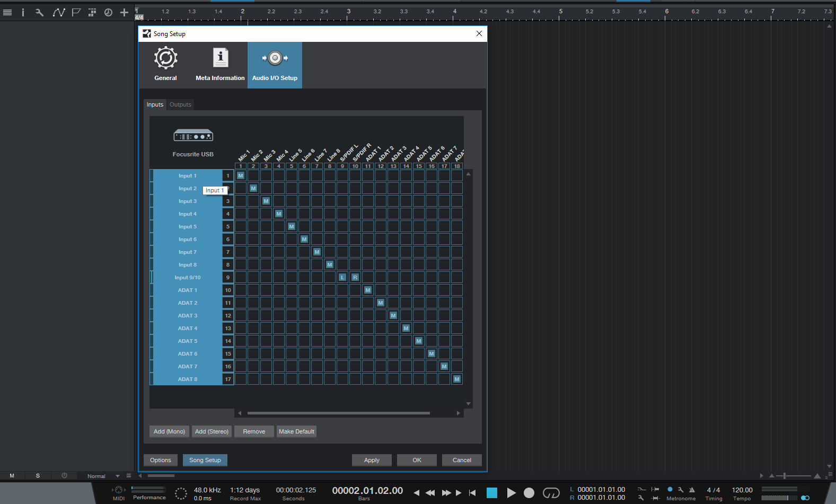Toggle the Loop button in transport
The height and width of the screenshot is (504, 836).
pyautogui.click(x=551, y=493)
